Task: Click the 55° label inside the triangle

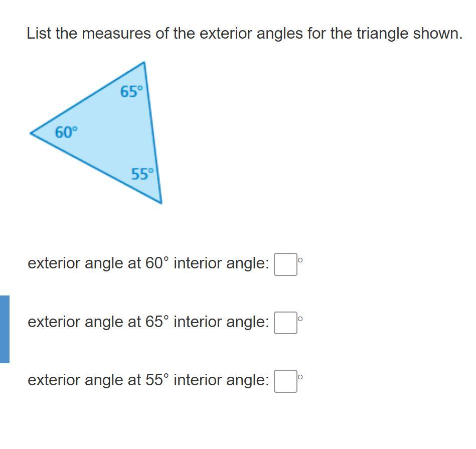Action: [x=143, y=174]
